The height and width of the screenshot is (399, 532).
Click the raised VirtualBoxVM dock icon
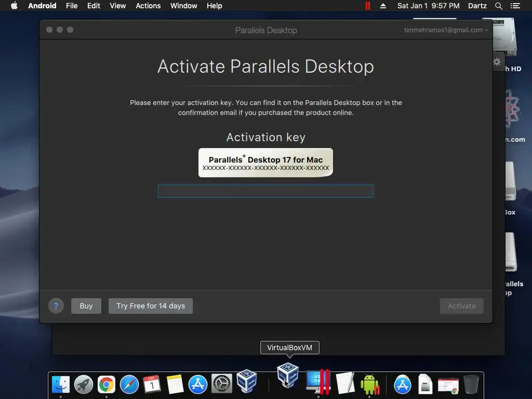[x=288, y=375]
